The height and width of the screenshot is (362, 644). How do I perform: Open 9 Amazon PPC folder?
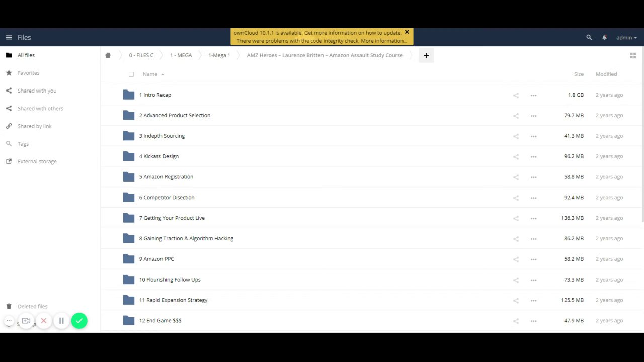156,259
